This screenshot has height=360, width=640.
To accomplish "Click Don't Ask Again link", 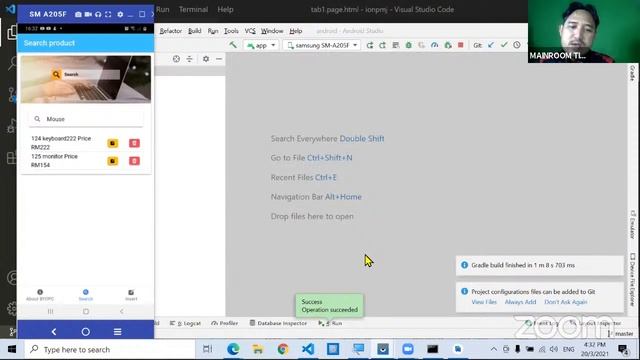I will 566,302.
